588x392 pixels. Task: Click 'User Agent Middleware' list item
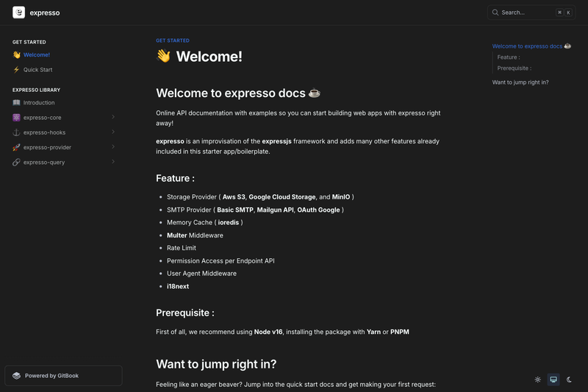[201, 274]
